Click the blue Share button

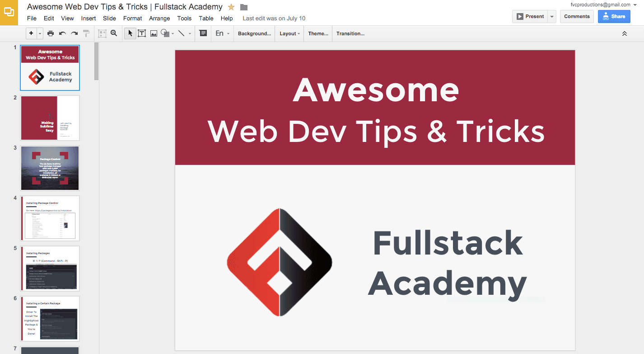614,17
